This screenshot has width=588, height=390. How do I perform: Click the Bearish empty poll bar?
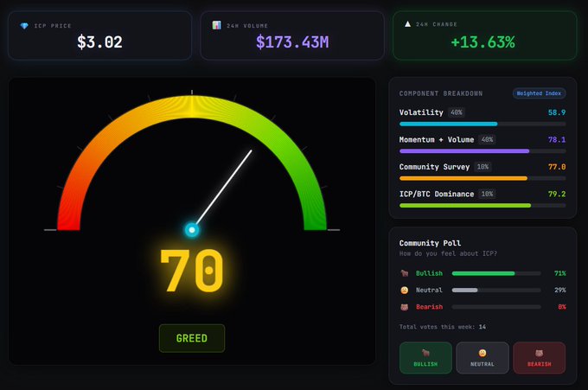pos(496,307)
